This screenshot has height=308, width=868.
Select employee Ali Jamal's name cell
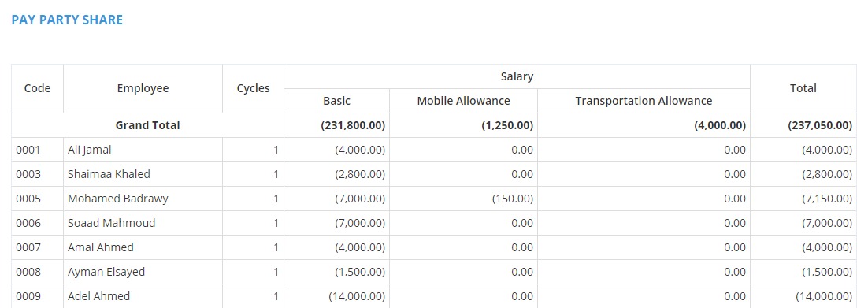click(x=143, y=150)
